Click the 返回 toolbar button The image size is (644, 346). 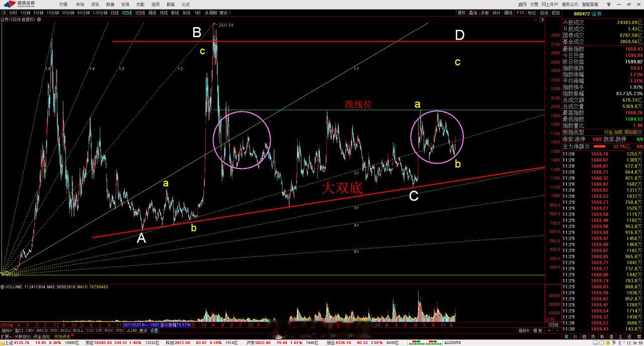[555, 13]
